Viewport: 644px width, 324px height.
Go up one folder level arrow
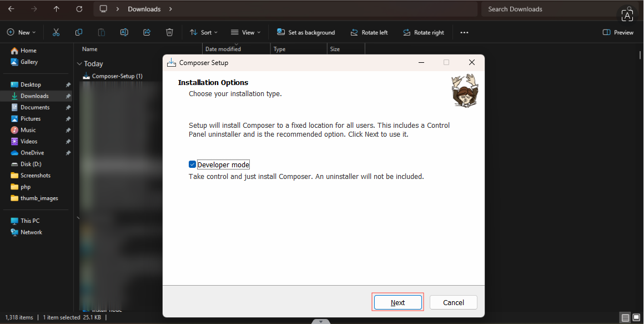[x=56, y=9]
